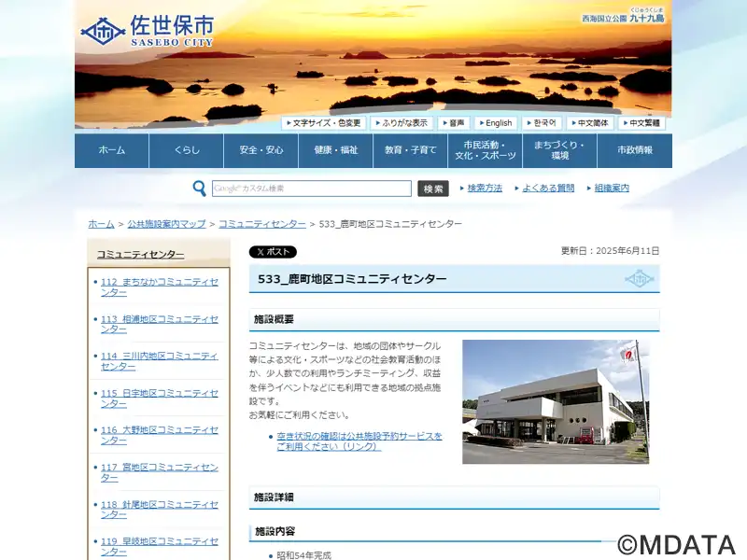The image size is (747, 560).
Task: Open the まちづくり・環境 navigation tab
Action: (559, 150)
